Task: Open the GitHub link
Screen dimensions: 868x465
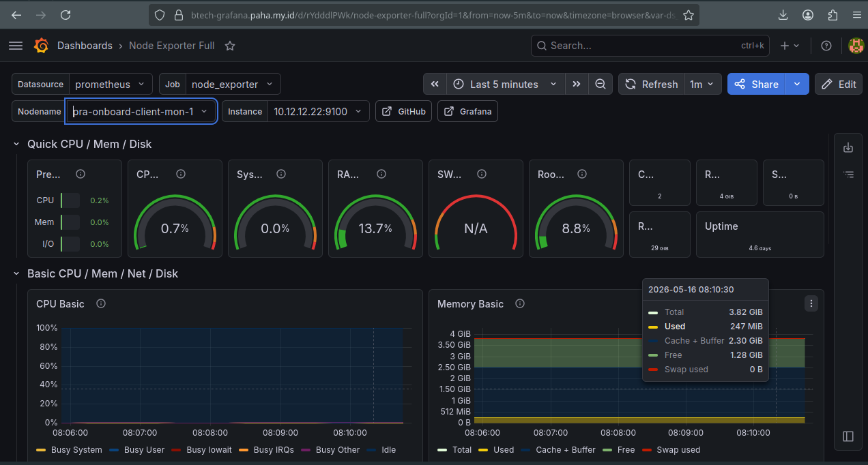Action: [x=403, y=111]
